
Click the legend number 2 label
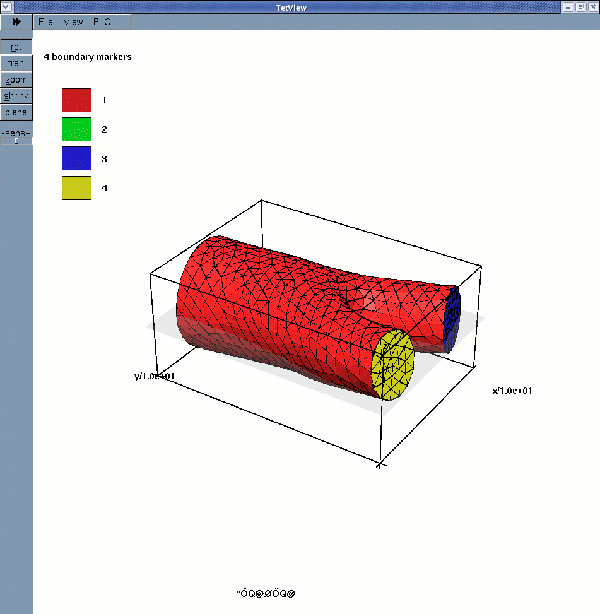(x=104, y=130)
